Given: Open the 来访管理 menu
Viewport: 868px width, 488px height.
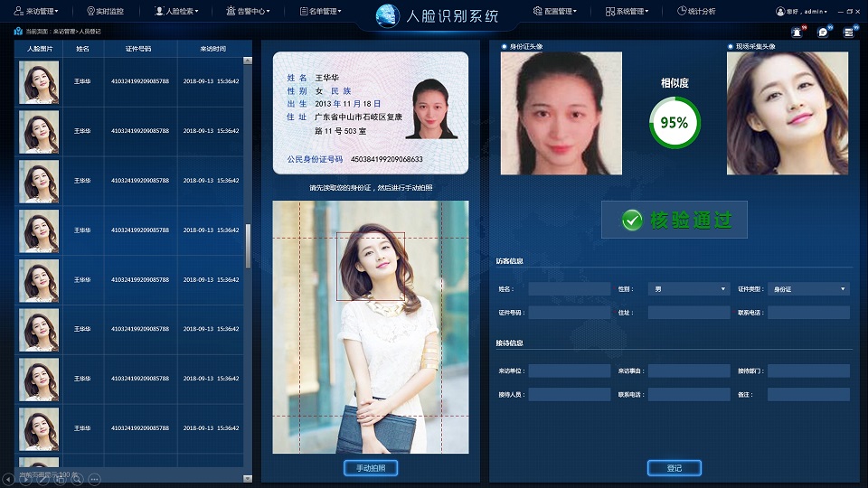Looking at the screenshot, I should (x=36, y=11).
